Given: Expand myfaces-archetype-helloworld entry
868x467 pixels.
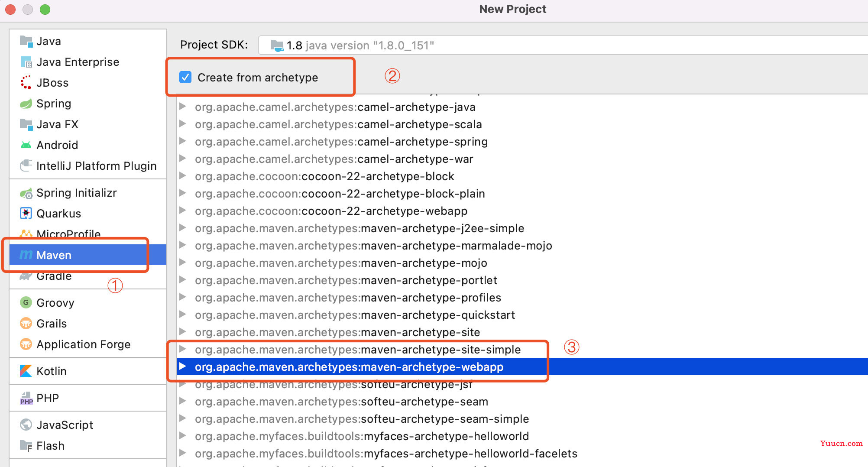Looking at the screenshot, I should tap(183, 436).
